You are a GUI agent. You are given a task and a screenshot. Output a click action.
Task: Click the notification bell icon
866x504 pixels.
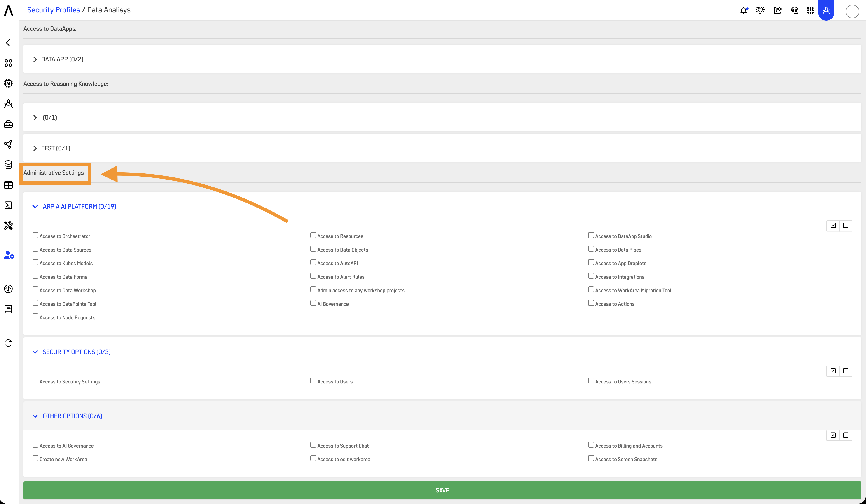click(x=744, y=10)
